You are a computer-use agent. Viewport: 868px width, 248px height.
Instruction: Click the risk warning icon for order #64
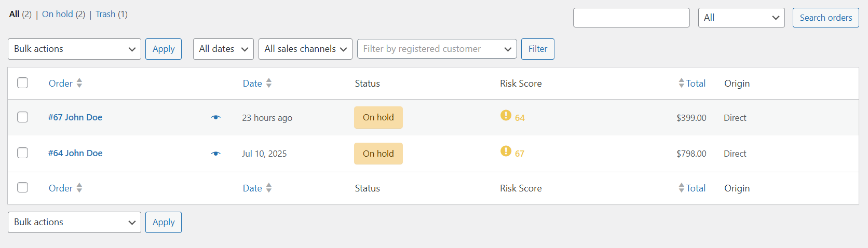click(506, 151)
